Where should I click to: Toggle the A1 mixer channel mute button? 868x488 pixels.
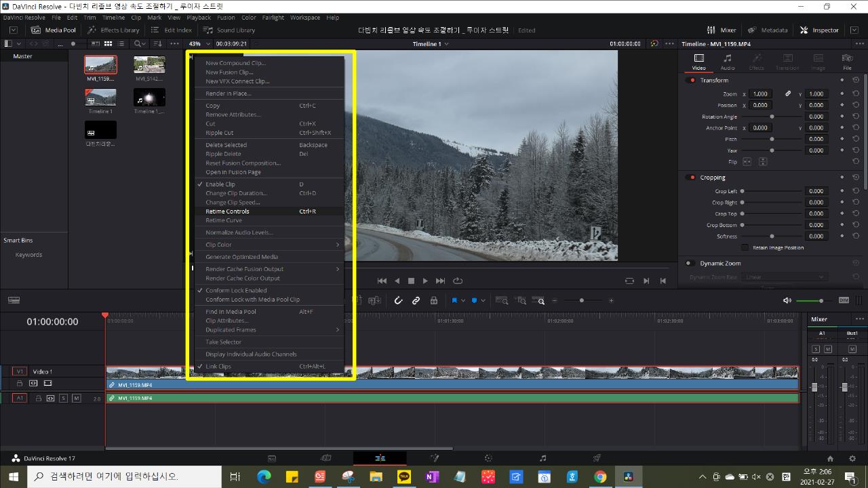pyautogui.click(x=827, y=349)
